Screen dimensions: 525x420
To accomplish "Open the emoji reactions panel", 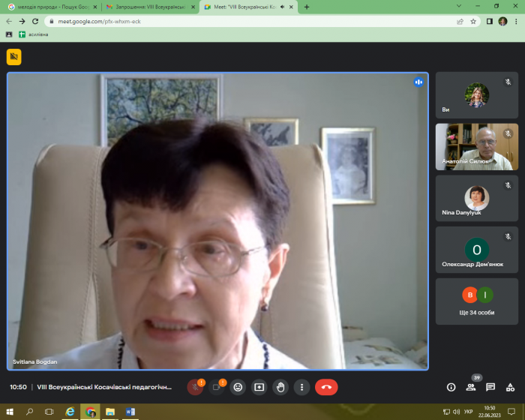I will tap(238, 387).
